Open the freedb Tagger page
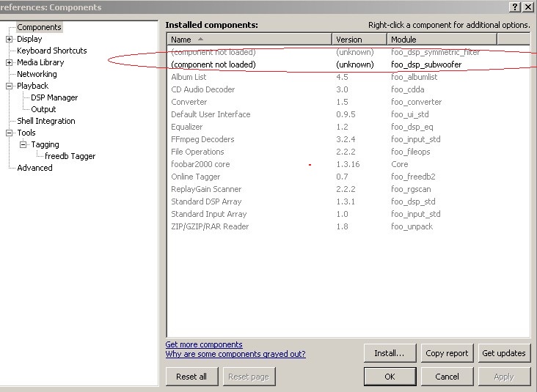537x392 pixels. pyautogui.click(x=70, y=156)
